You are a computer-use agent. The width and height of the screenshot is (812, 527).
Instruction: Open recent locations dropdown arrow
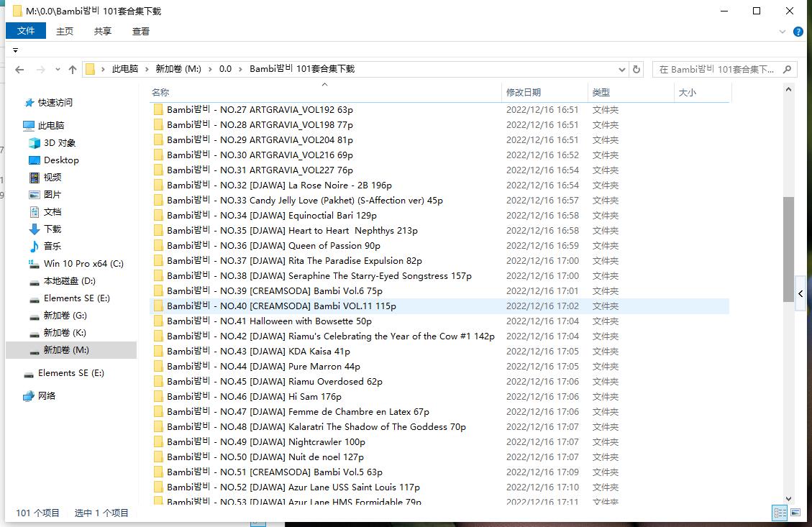(57, 70)
